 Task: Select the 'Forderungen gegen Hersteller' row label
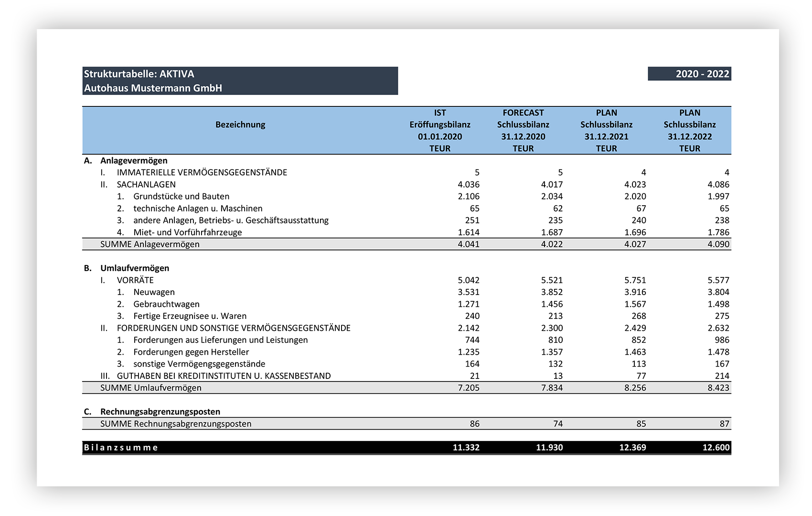point(191,352)
